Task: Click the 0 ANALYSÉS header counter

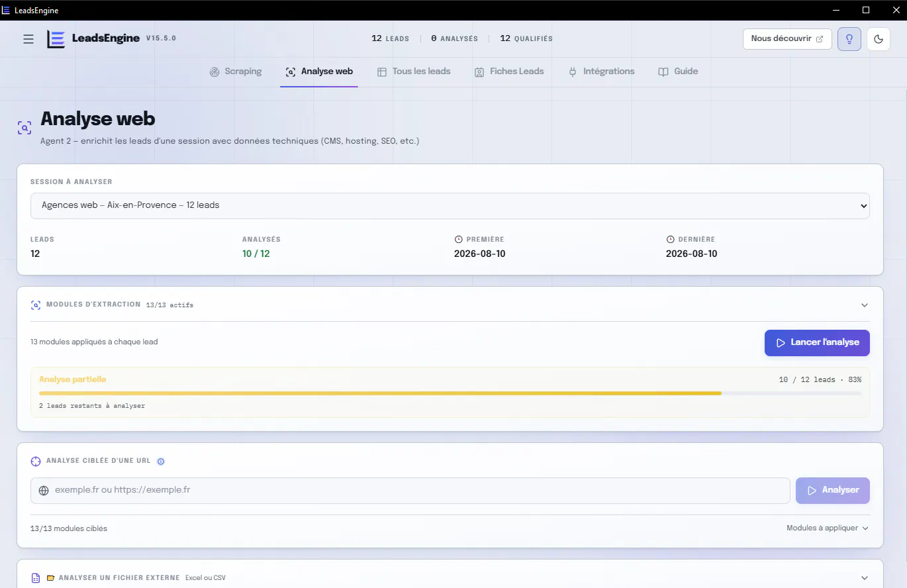Action: 454,39
